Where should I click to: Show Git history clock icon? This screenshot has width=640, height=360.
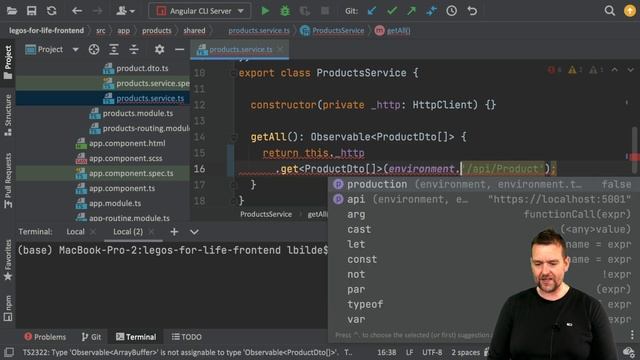click(x=451, y=11)
